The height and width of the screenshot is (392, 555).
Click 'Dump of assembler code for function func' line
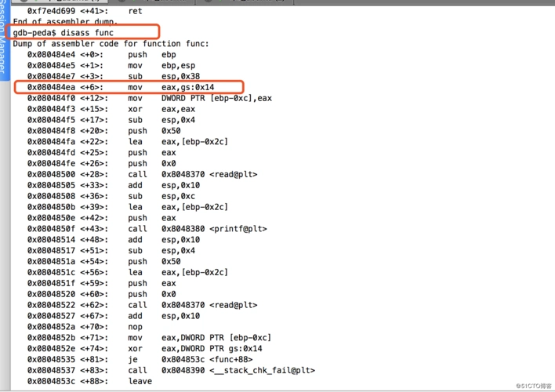click(111, 44)
